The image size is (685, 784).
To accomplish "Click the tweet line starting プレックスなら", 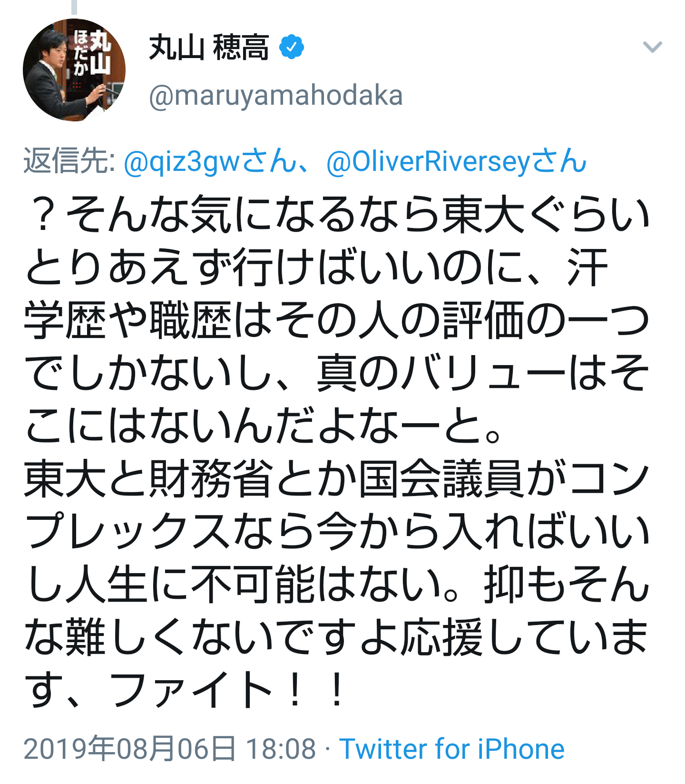I will pos(337,531).
